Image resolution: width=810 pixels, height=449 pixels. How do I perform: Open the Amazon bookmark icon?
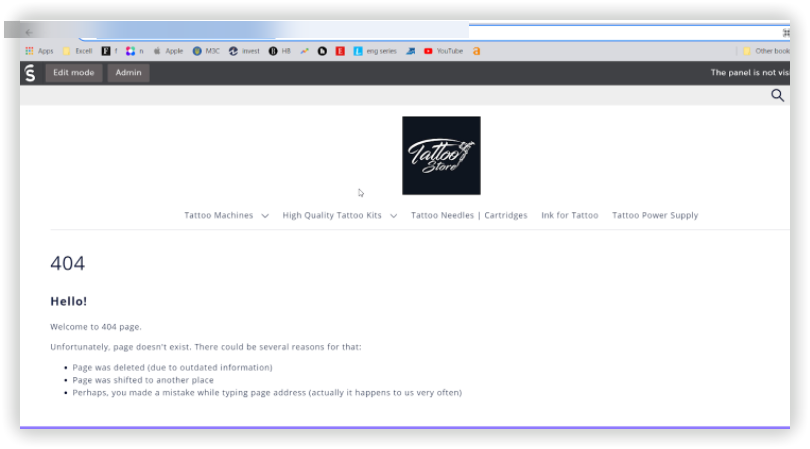pos(476,51)
